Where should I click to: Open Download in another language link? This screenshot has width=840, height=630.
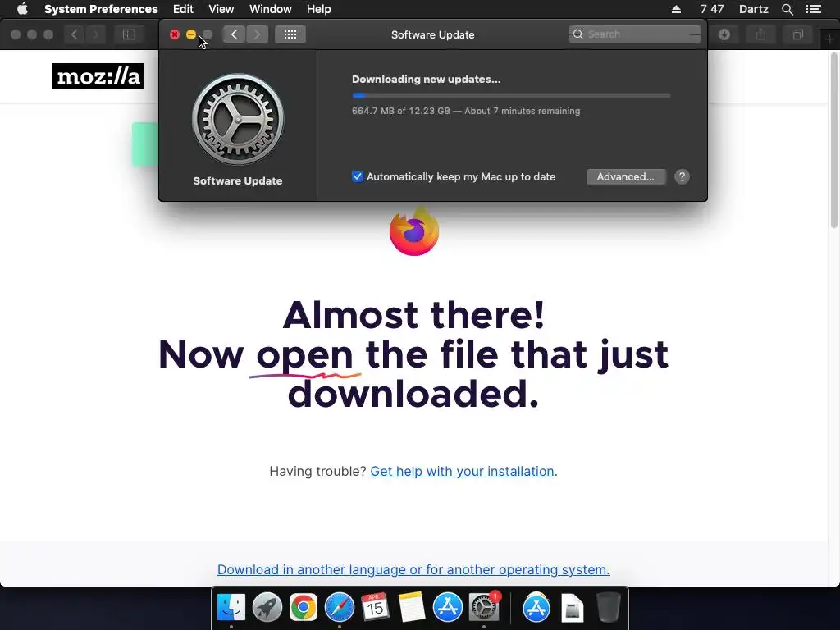tap(413, 569)
